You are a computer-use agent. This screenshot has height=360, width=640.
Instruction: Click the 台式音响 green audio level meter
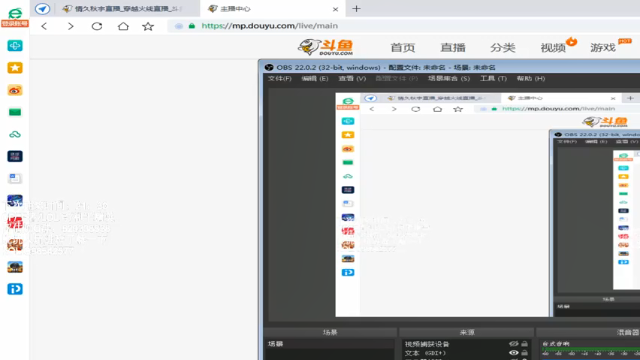[591, 350]
